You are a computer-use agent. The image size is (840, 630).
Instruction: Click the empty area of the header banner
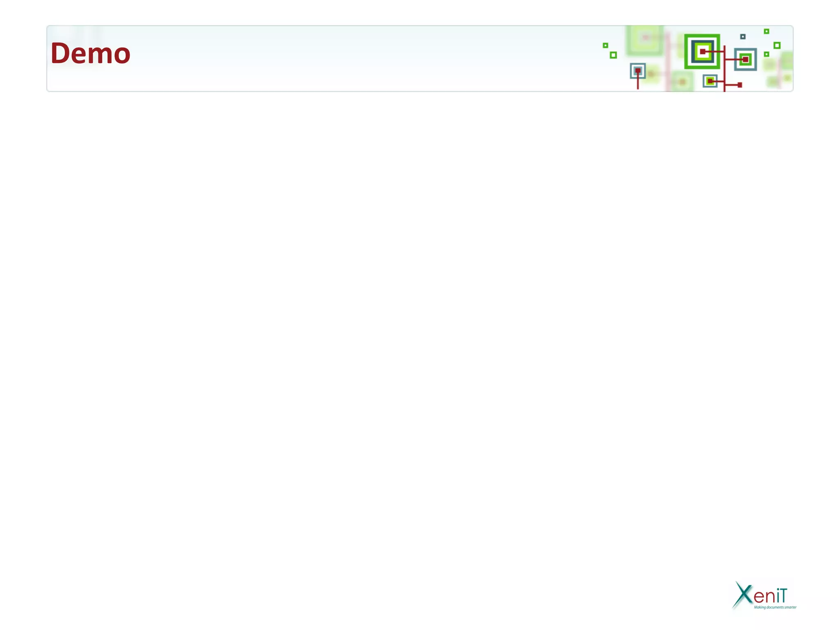pos(349,57)
